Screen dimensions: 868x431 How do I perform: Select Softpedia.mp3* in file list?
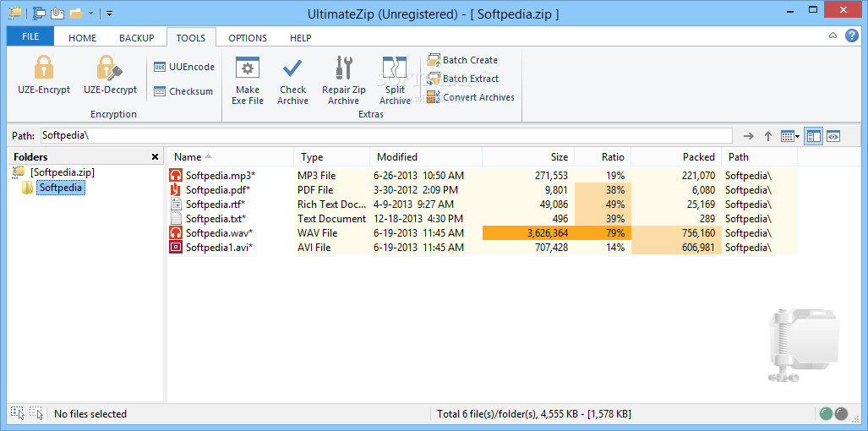pyautogui.click(x=221, y=176)
